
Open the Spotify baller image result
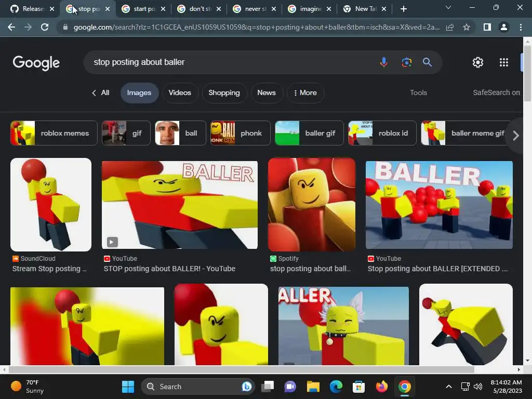coord(312,205)
